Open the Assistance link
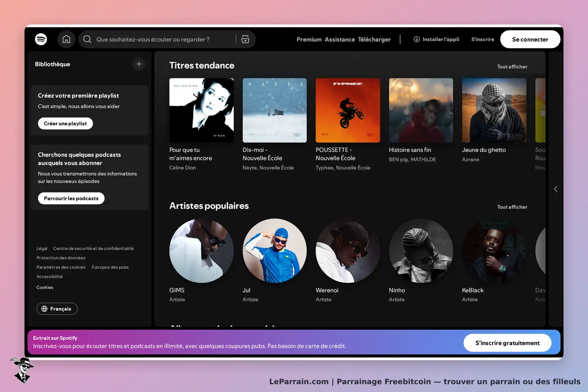 coord(340,39)
